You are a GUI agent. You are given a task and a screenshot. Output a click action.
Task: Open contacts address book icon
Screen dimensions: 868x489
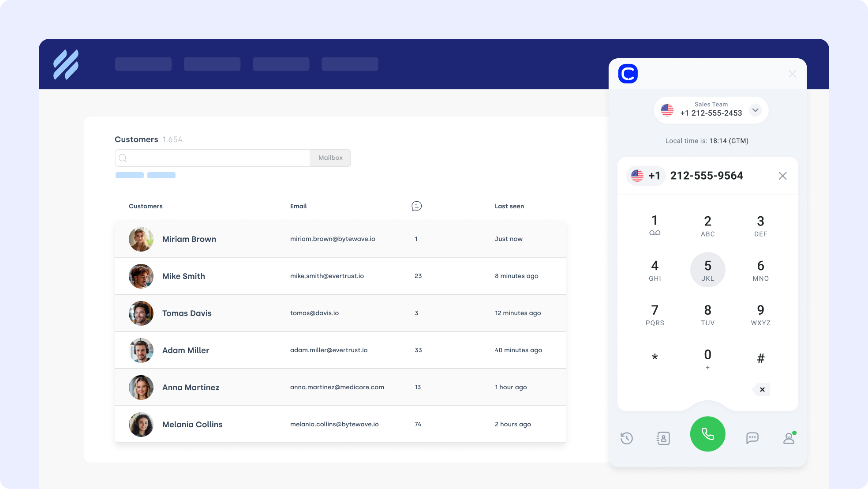click(663, 438)
